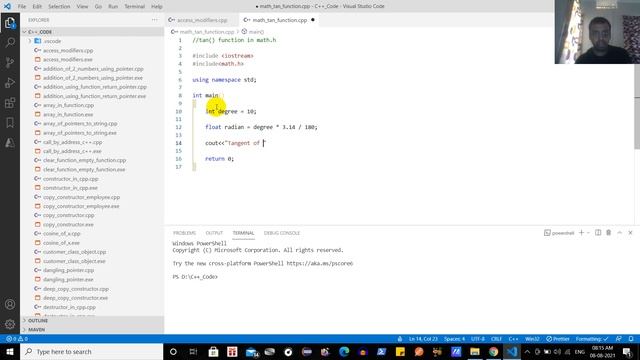640x360 pixels.
Task: Open the View menu
Action: click(82, 6)
